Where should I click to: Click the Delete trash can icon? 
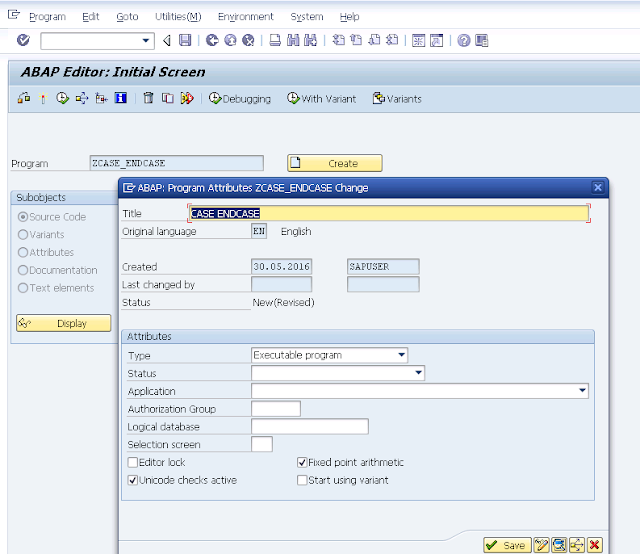(x=149, y=98)
